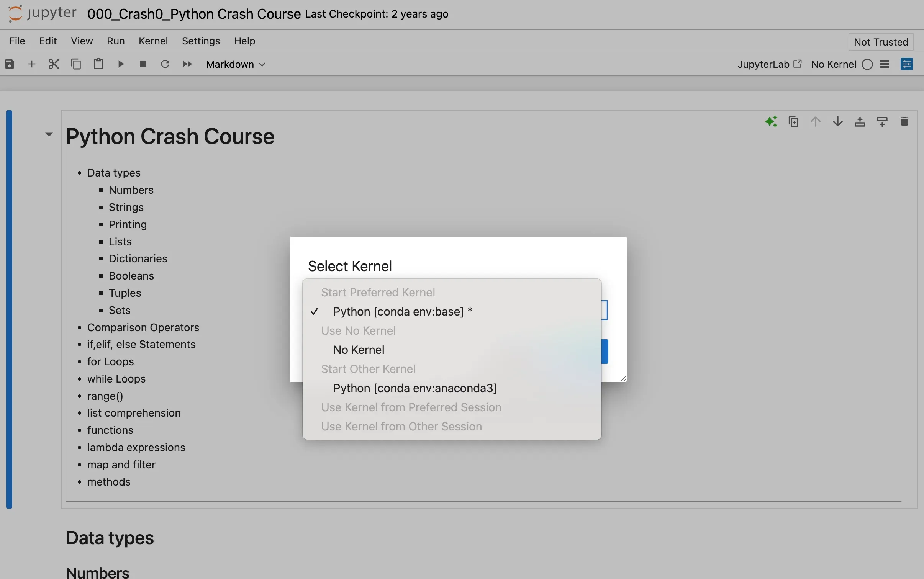
Task: Click the Last Checkpoint text
Action: pos(377,14)
